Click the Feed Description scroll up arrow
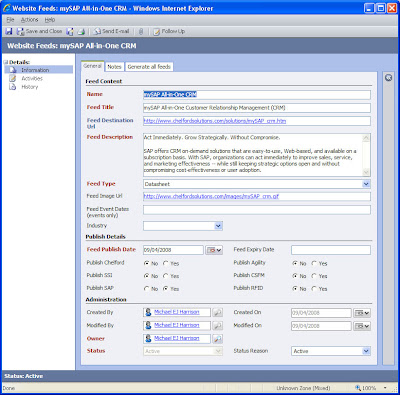The width and height of the screenshot is (400, 395). coord(366,138)
